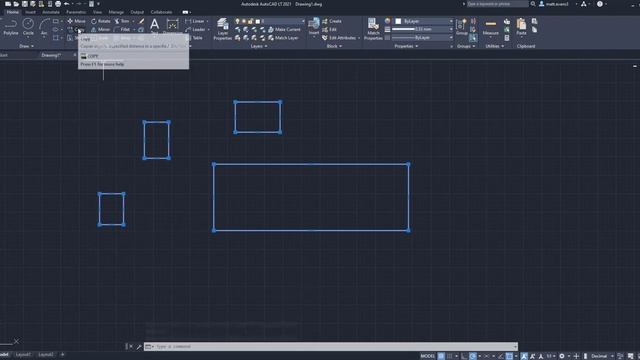This screenshot has height=360, width=640.
Task: Select the Dimension tool
Action: point(173,26)
